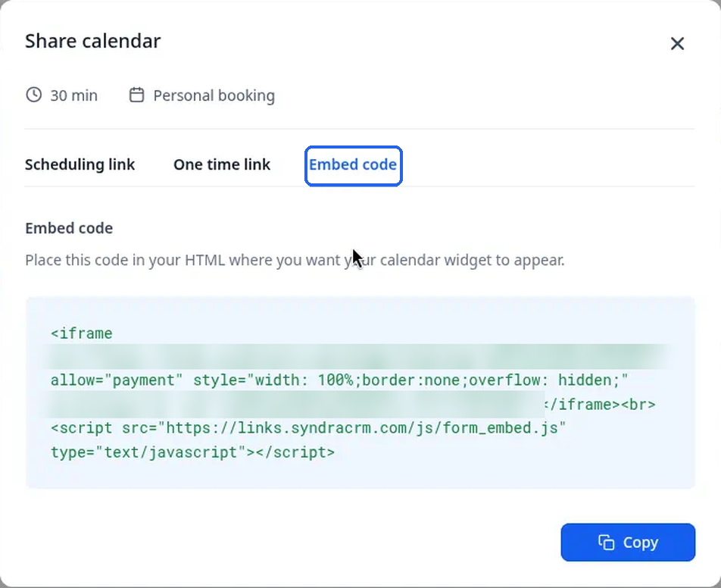The image size is (721, 588).
Task: Open the One time link tab
Action: tap(222, 164)
